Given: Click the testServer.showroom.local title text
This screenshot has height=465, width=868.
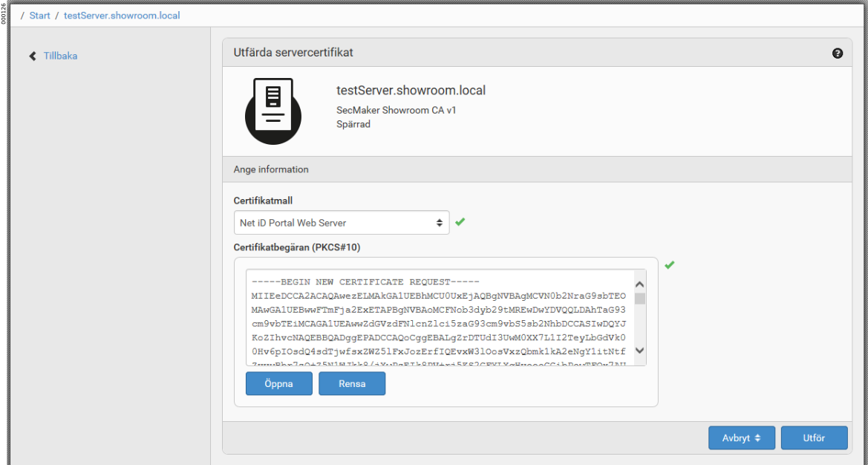Looking at the screenshot, I should 411,91.
